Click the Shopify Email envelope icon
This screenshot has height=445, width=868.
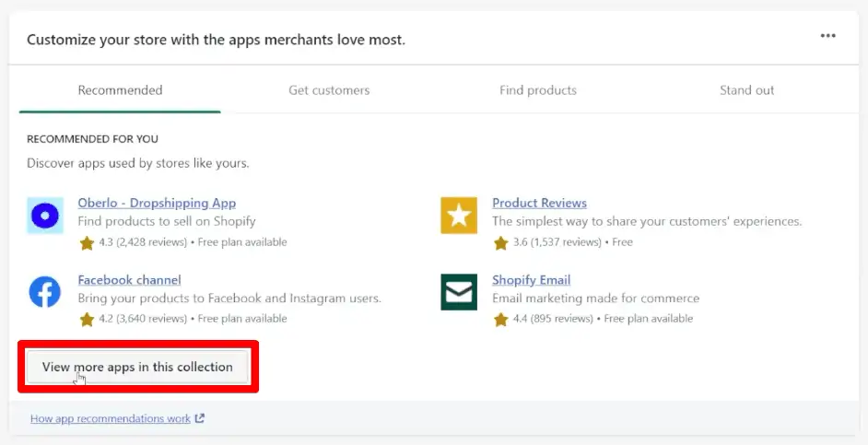click(x=459, y=292)
